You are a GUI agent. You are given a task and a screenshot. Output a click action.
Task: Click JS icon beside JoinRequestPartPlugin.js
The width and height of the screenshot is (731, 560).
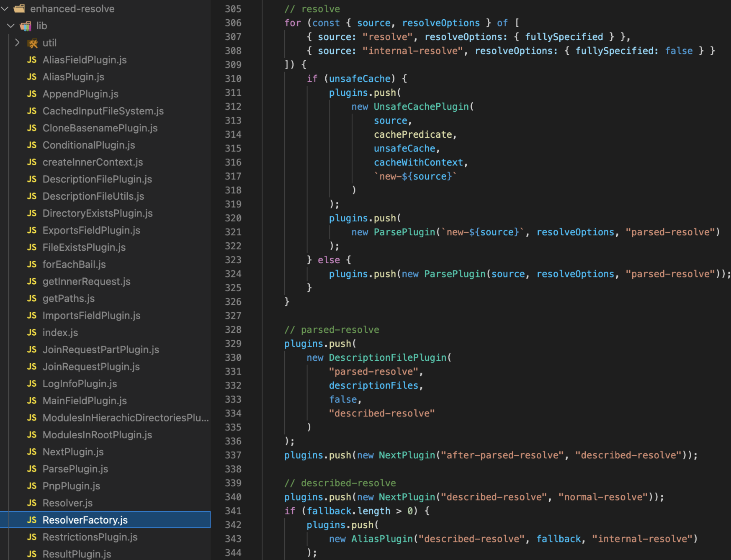click(x=32, y=349)
